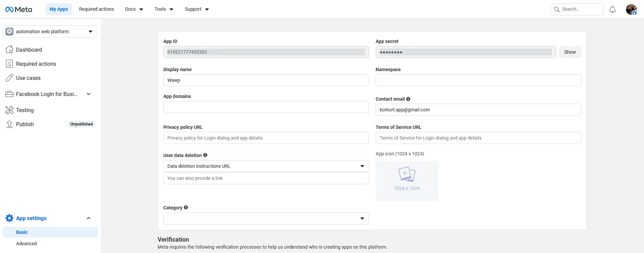644x253 pixels.
Task: Click the Unpublished status badge
Action: [82, 124]
